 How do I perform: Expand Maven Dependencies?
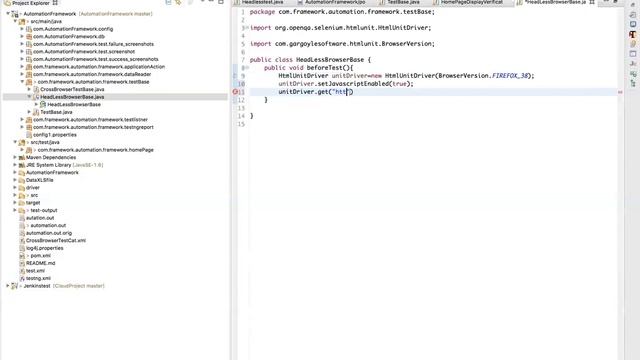pyautogui.click(x=15, y=157)
